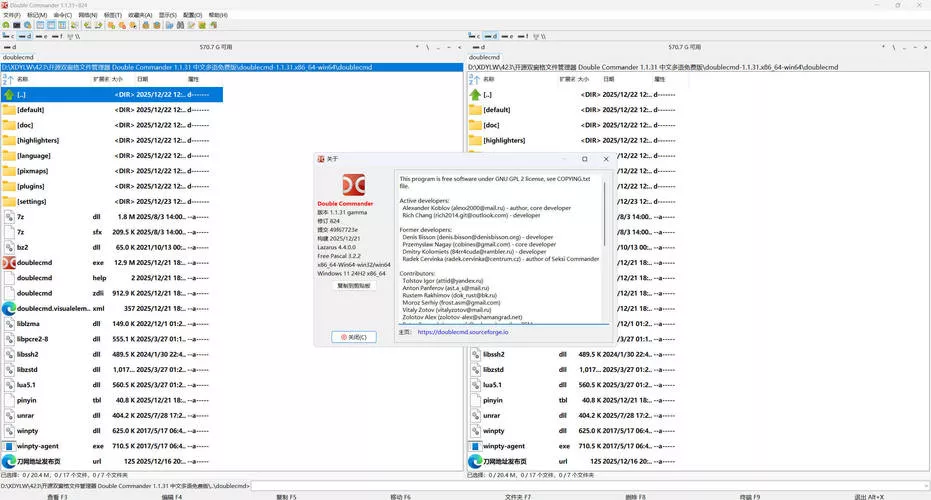Screen dimensions: 931x500
Task: Open the 文件(F) menu
Action: point(10,16)
